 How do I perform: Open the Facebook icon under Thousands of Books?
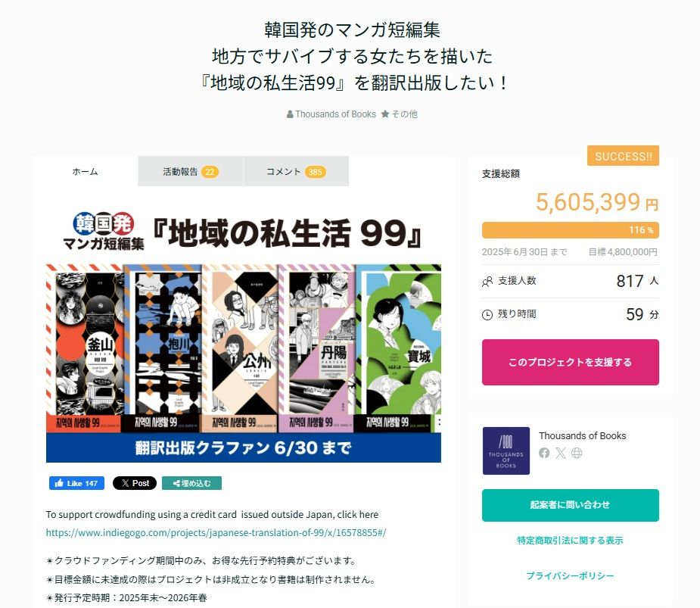coord(544,453)
